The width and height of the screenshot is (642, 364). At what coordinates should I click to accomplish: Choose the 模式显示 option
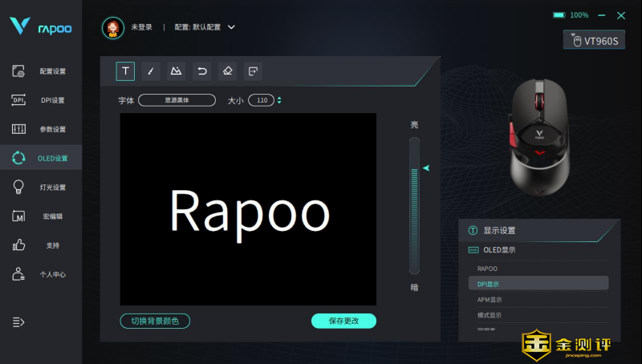coord(490,314)
